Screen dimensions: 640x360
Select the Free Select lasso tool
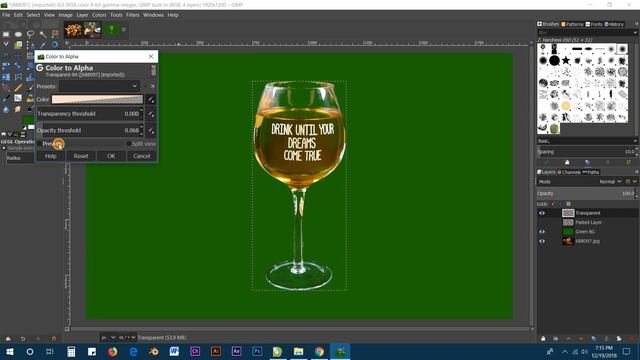tap(30, 34)
